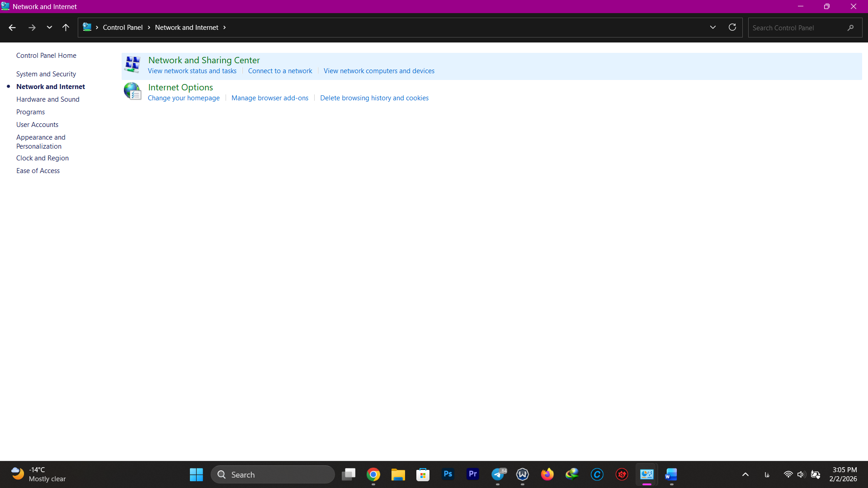Select Hardware and Sound in sidebar
The width and height of the screenshot is (868, 488).
click(x=47, y=99)
